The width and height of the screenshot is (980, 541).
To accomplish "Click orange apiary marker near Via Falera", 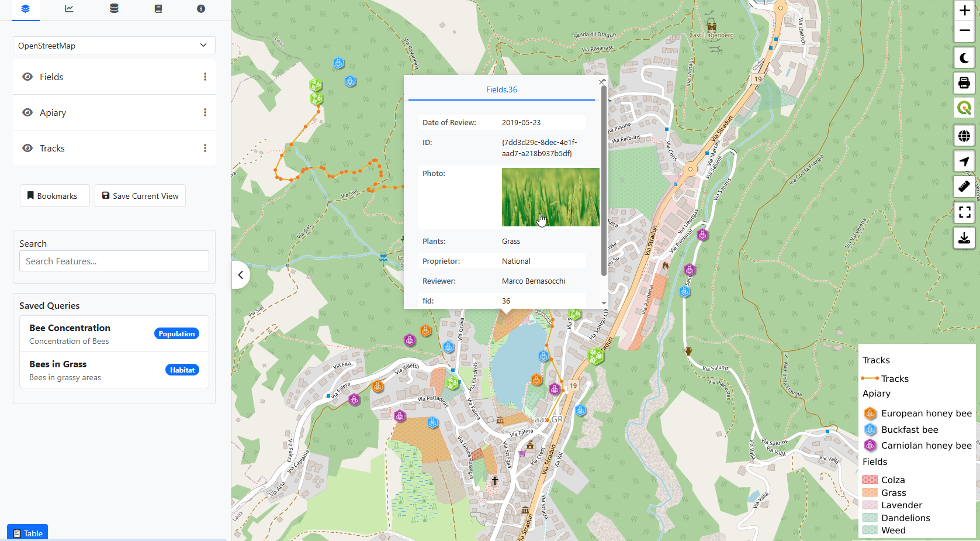I will (x=378, y=387).
